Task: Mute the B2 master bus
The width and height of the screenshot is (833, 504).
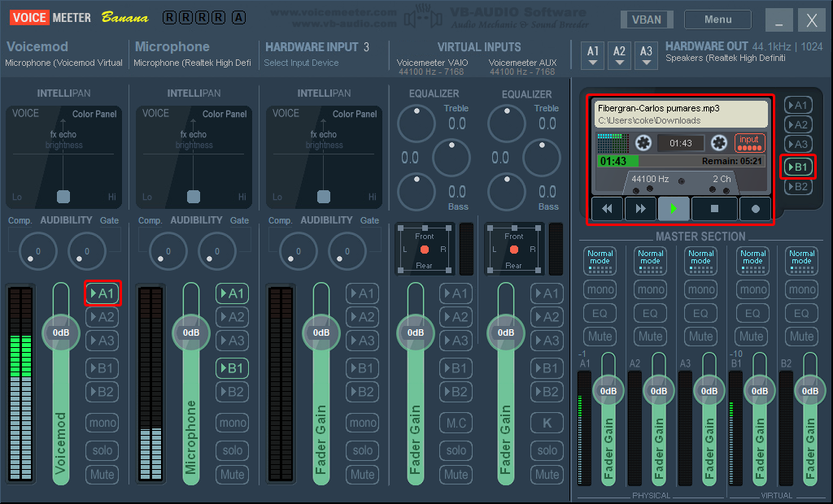Action: tap(801, 337)
